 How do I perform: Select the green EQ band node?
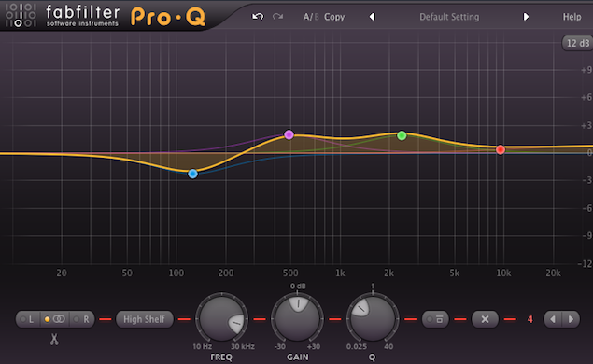pos(402,135)
